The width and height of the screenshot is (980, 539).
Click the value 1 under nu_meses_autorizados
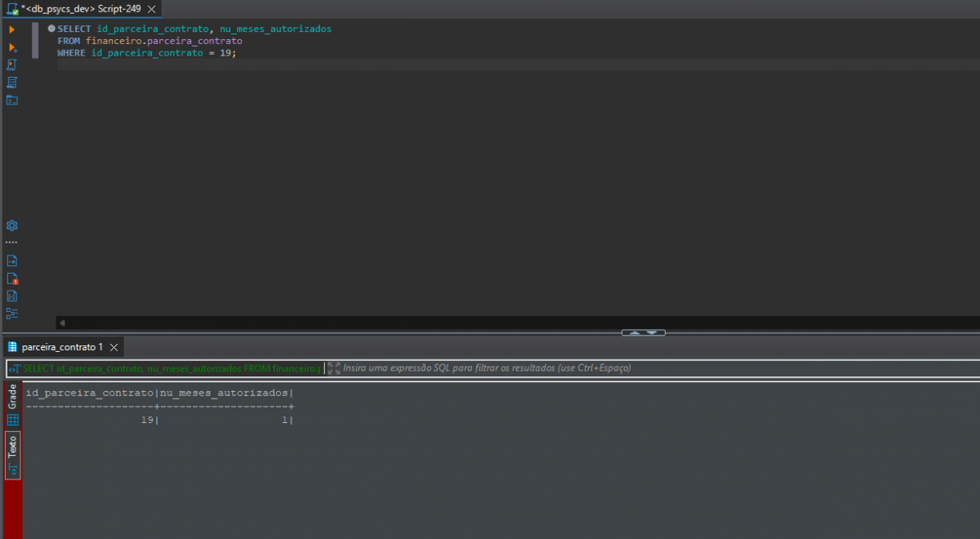285,420
